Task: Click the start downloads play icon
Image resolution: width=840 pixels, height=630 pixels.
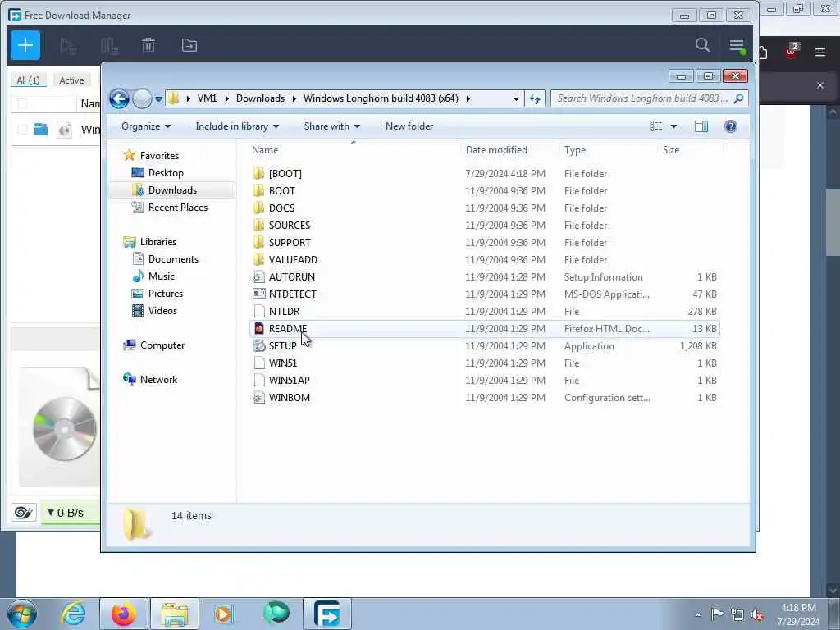Action: [68, 46]
